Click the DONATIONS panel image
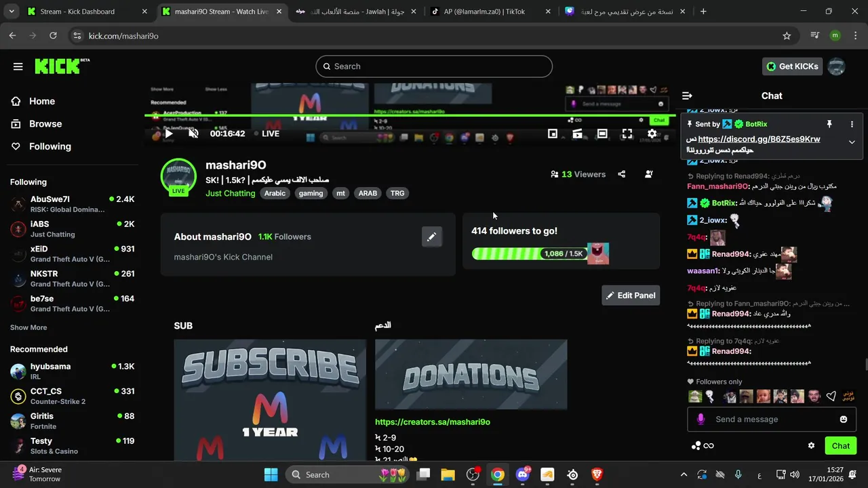 pos(471,375)
